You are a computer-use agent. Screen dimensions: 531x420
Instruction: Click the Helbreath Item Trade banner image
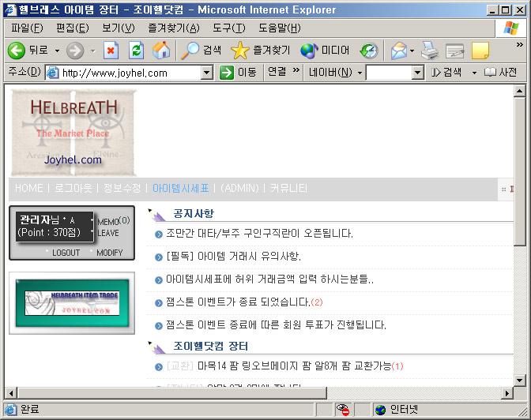tap(72, 302)
